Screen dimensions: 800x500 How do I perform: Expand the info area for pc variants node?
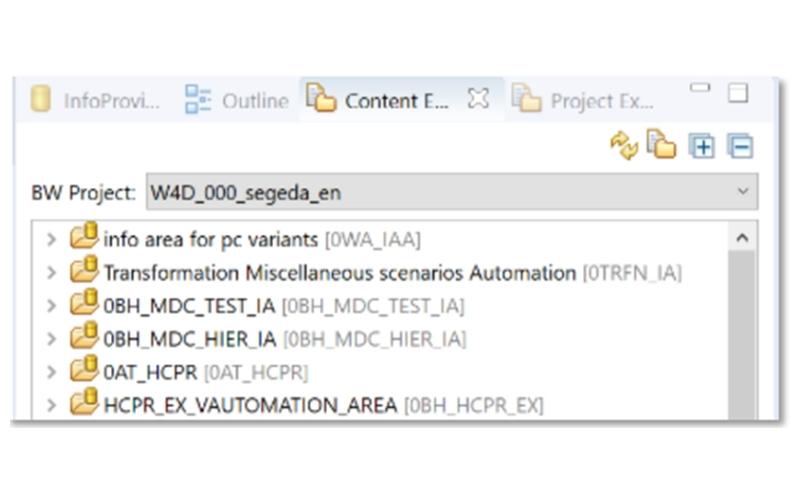click(x=52, y=239)
